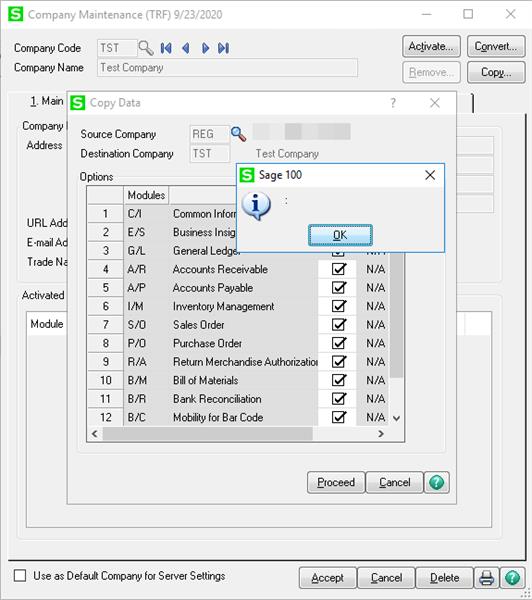
Task: Click the Accept button
Action: click(x=328, y=578)
